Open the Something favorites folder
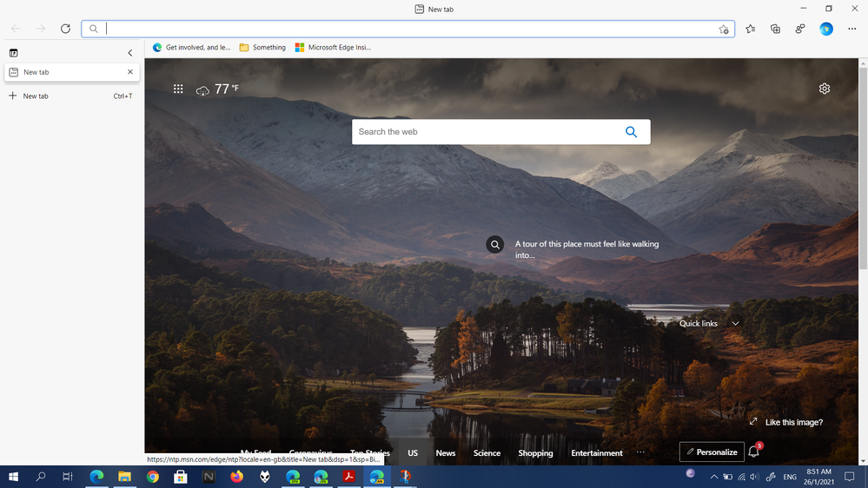The width and height of the screenshot is (868, 488). click(x=262, y=48)
